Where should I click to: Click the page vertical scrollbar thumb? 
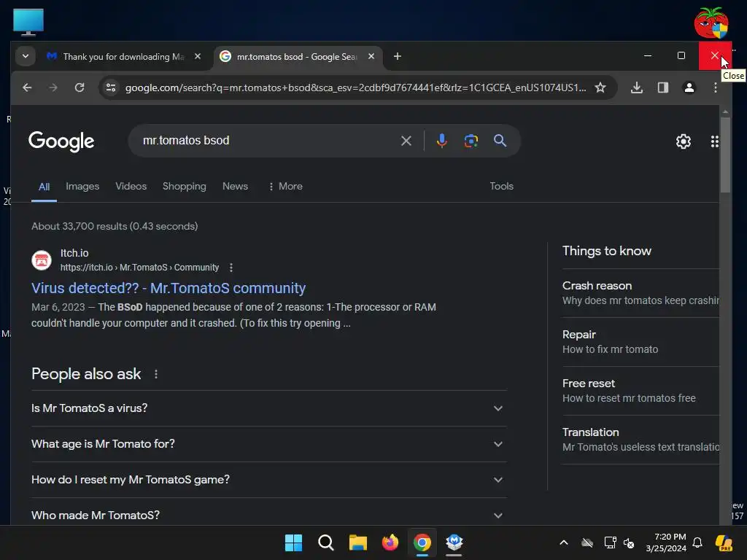pyautogui.click(x=725, y=155)
